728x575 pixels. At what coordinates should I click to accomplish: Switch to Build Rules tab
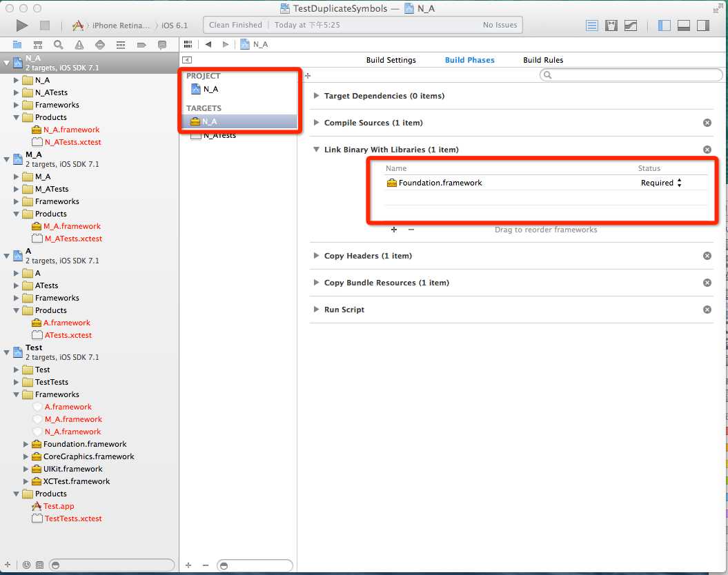click(543, 60)
